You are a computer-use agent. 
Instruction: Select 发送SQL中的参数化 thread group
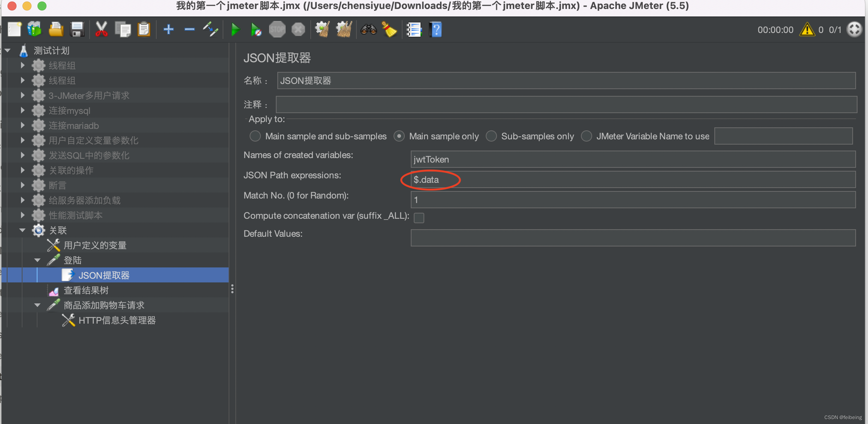(x=89, y=155)
